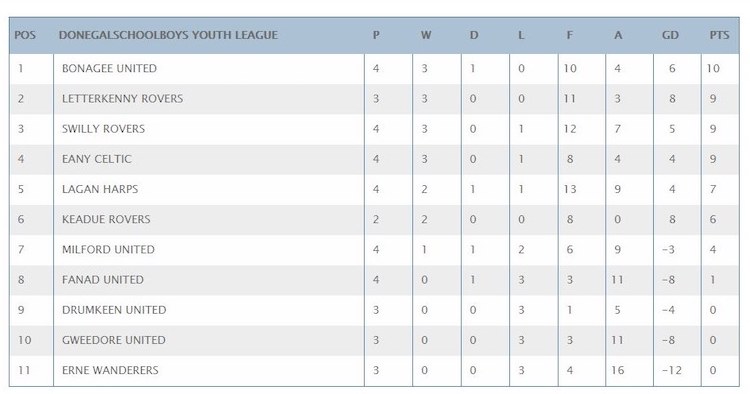Click the Keadue Rovers team name
Viewport: 750px width, 394px height.
click(x=106, y=219)
